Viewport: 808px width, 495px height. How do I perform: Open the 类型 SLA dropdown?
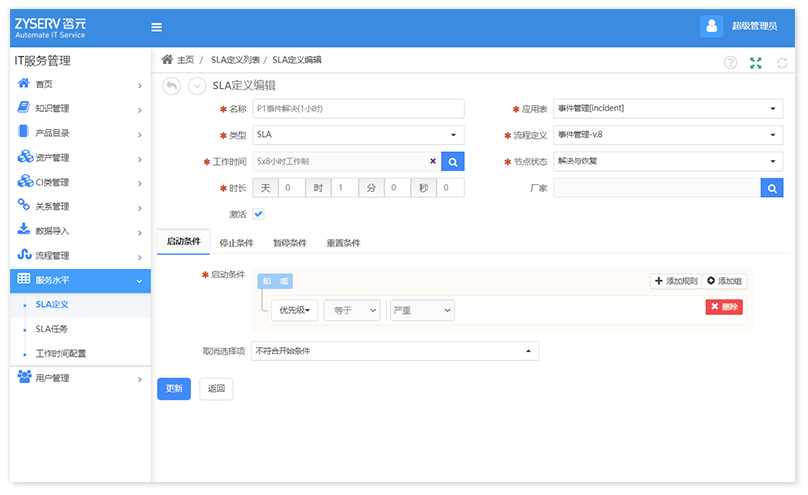click(x=358, y=135)
